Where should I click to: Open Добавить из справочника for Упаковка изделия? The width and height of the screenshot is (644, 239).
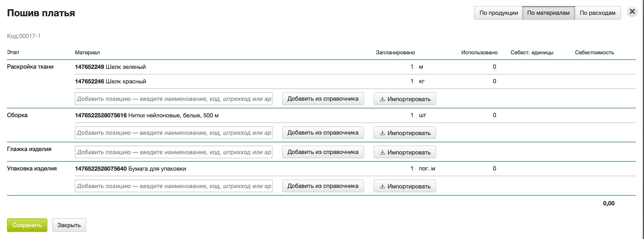[323, 186]
